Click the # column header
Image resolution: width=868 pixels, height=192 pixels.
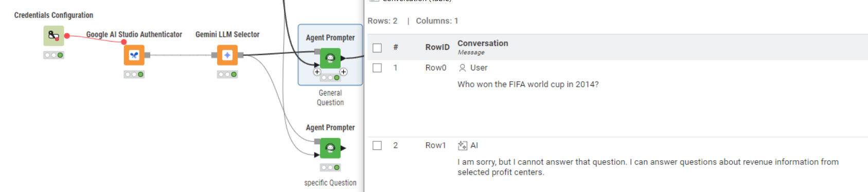pyautogui.click(x=396, y=47)
